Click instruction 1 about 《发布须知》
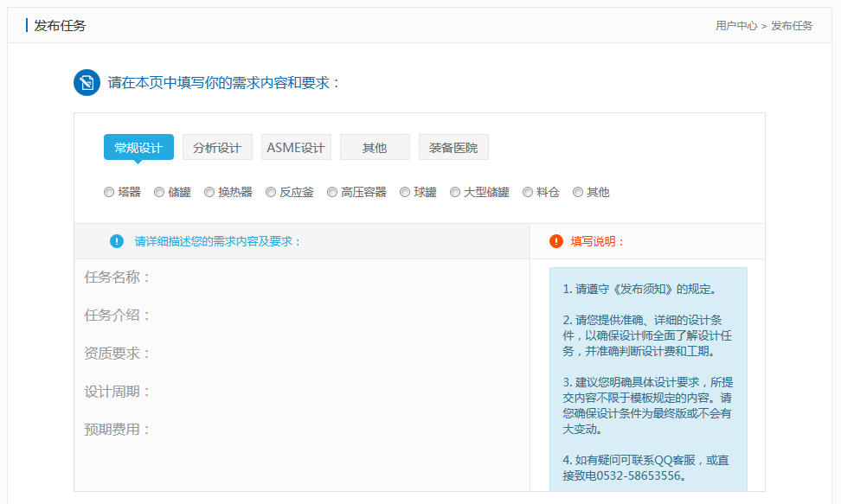841x504 pixels. [x=640, y=289]
